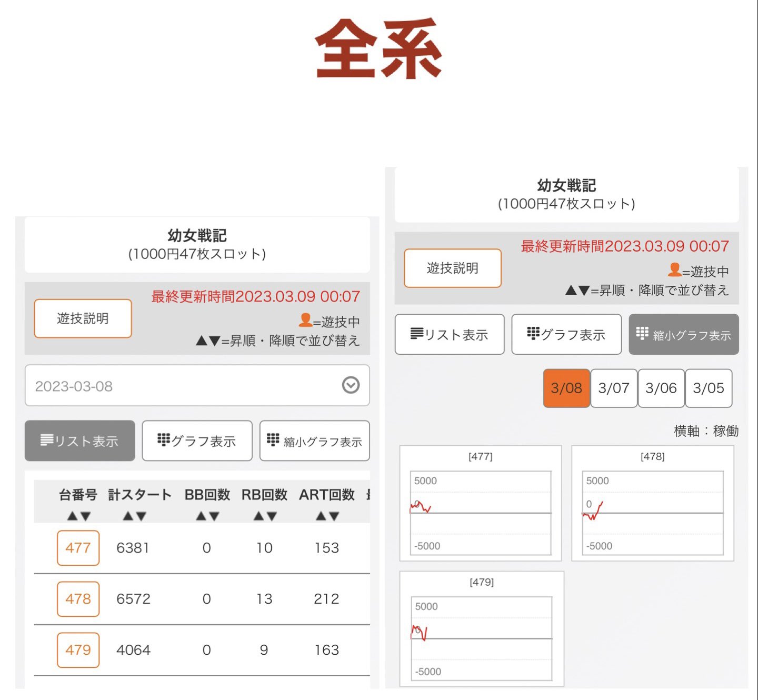Choose the 3/07 date button

click(614, 388)
